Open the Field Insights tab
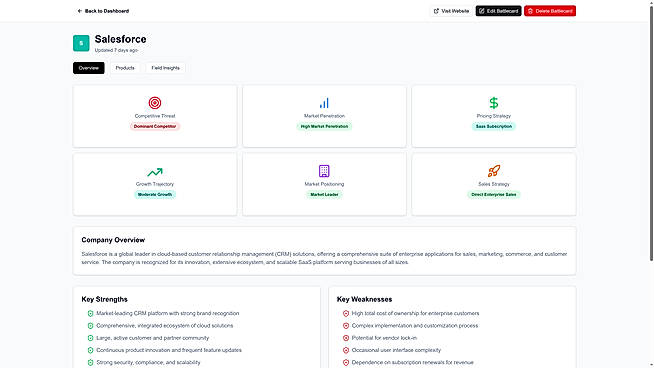Image resolution: width=654 pixels, height=368 pixels. coord(166,68)
